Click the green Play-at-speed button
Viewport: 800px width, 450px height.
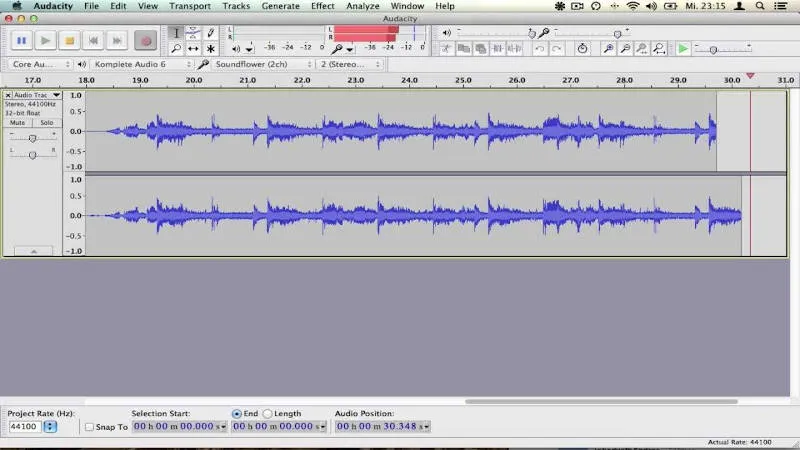click(x=683, y=48)
